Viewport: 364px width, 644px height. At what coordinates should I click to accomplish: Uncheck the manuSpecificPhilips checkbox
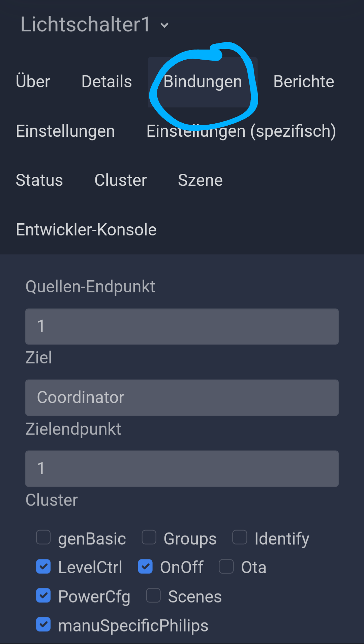[x=43, y=624]
